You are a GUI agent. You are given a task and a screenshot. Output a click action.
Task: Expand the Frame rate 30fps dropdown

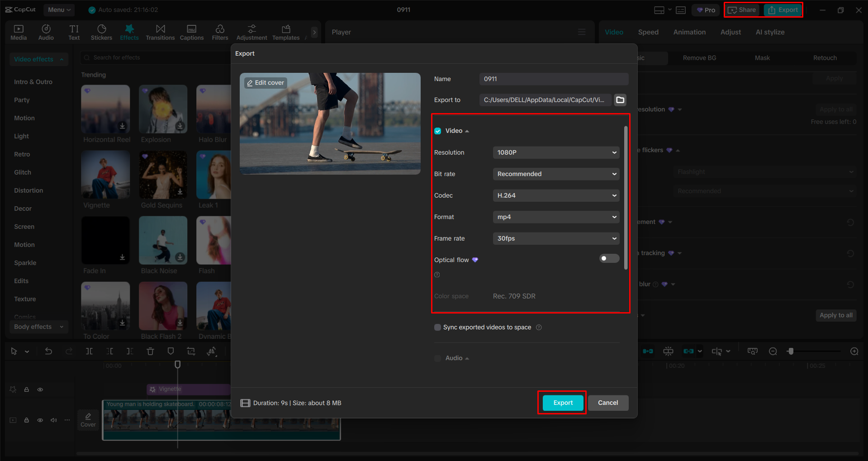tap(556, 238)
